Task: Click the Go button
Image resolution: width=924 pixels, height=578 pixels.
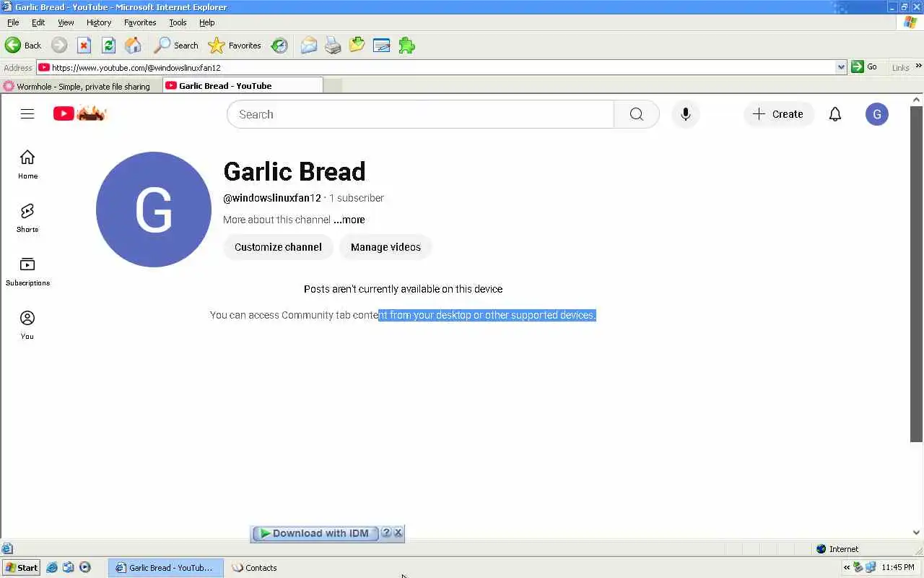Action: tap(865, 67)
